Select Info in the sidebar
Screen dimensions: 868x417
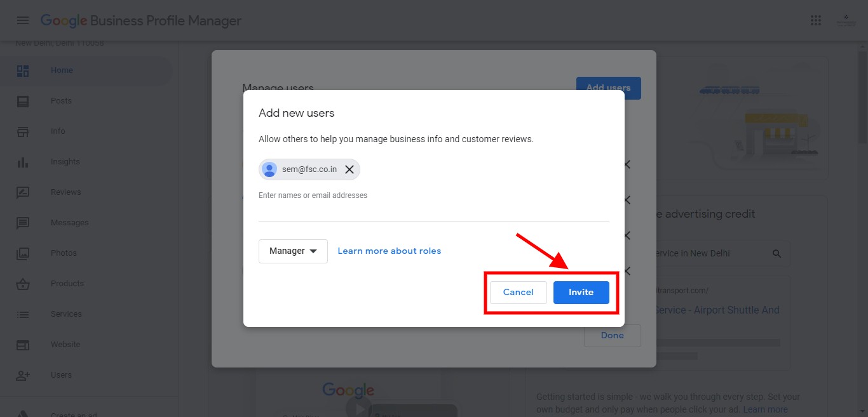[58, 131]
